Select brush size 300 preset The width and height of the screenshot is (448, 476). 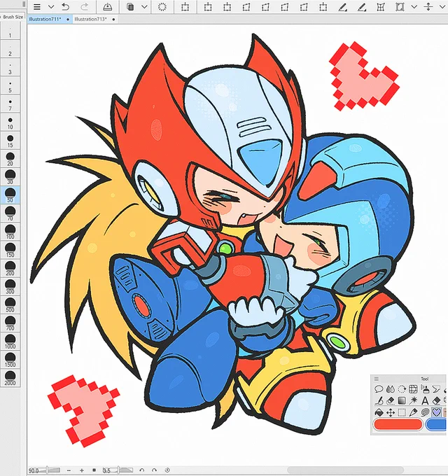point(10,286)
